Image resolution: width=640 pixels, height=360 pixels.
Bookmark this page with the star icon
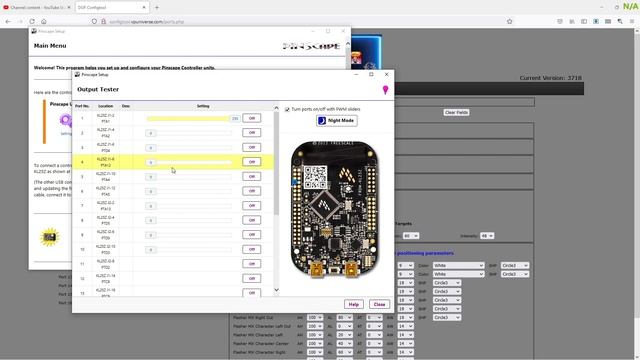(x=509, y=21)
